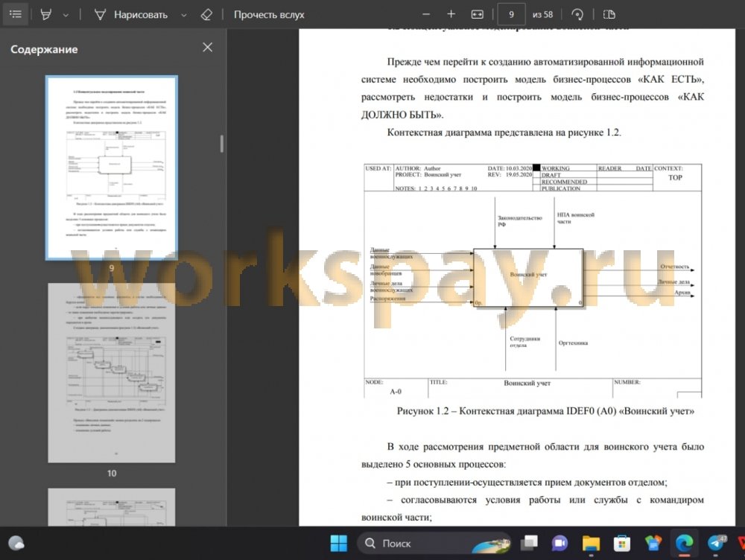Toggle the contents sidebar list icon

[15, 14]
